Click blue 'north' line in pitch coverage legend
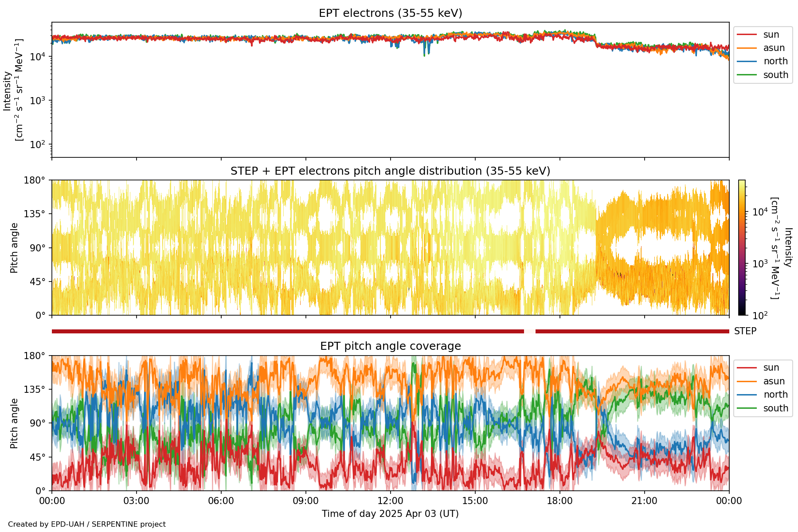The image size is (798, 532). pyautogui.click(x=747, y=395)
